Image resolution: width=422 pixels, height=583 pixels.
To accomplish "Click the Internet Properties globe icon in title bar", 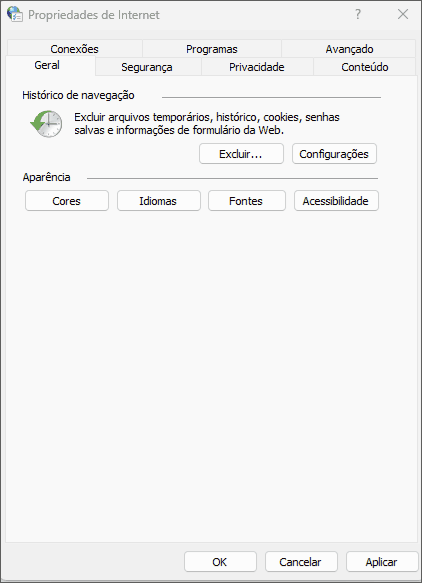I will pyautogui.click(x=15, y=14).
